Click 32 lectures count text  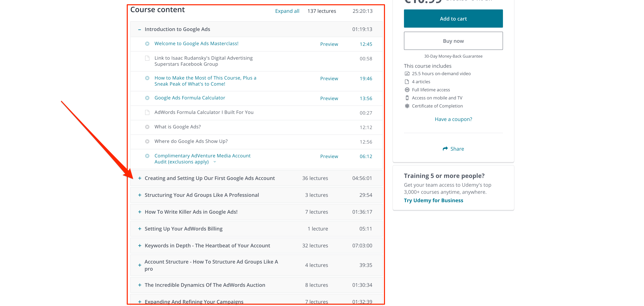[315, 246]
